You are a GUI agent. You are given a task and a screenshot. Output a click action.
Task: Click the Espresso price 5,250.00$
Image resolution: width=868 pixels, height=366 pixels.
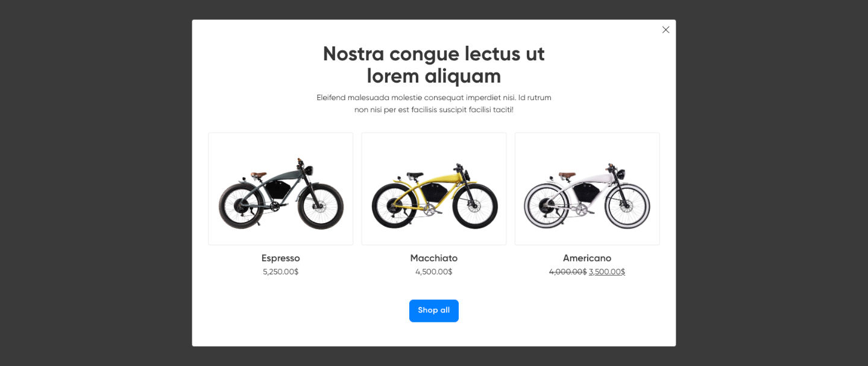[281, 272]
